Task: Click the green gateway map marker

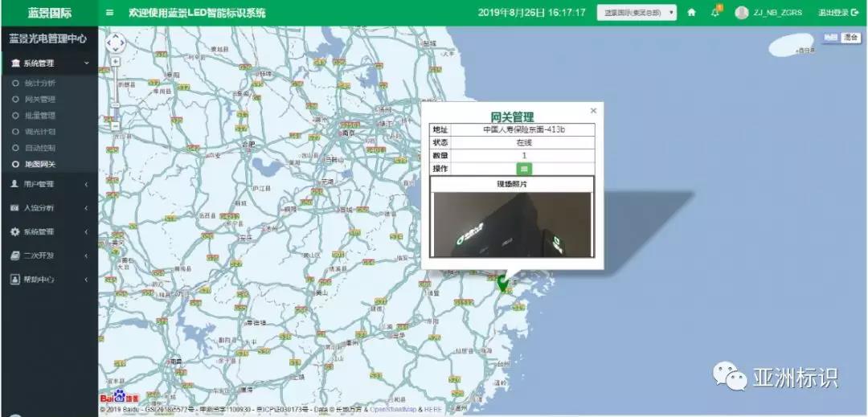Action: pos(502,283)
